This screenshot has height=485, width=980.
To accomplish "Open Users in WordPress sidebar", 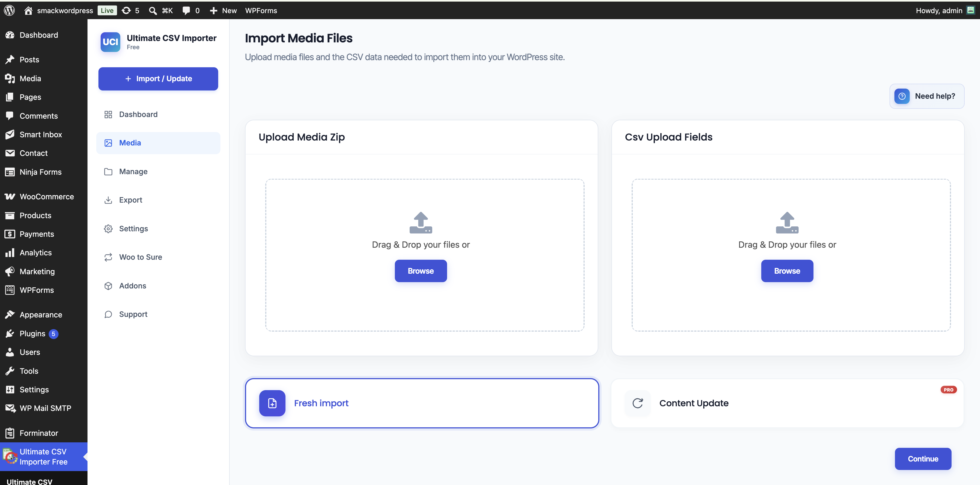I will click(44, 352).
